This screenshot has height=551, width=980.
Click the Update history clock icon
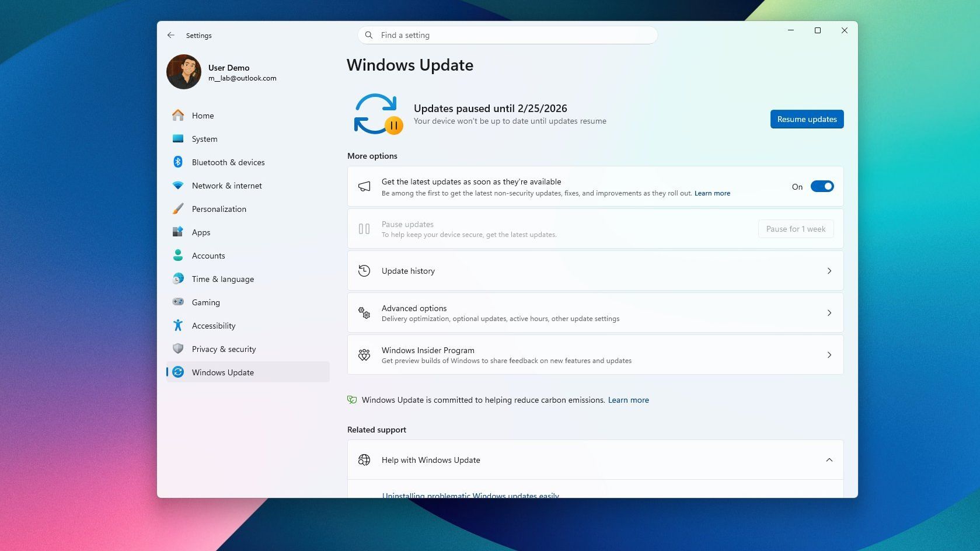(x=364, y=271)
